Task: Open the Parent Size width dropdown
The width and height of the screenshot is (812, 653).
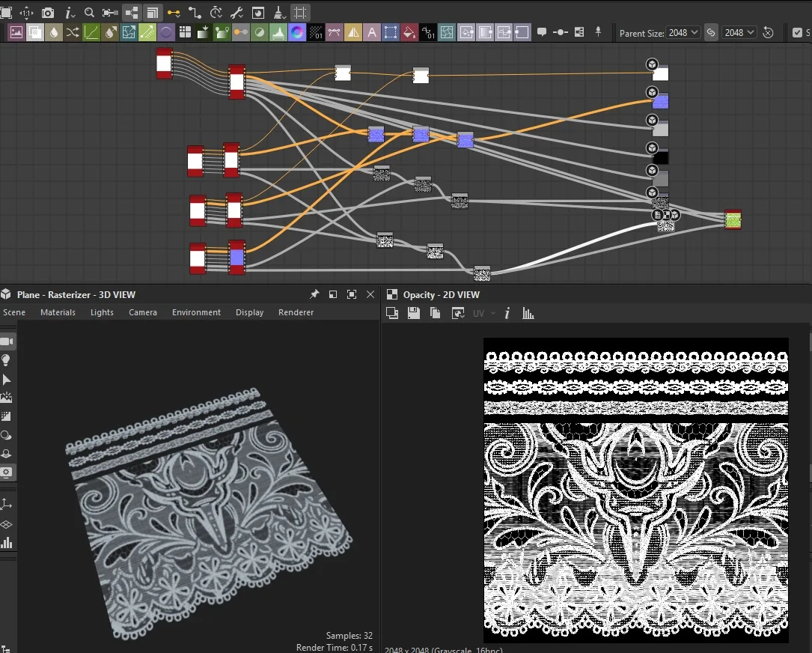Action: pyautogui.click(x=683, y=33)
